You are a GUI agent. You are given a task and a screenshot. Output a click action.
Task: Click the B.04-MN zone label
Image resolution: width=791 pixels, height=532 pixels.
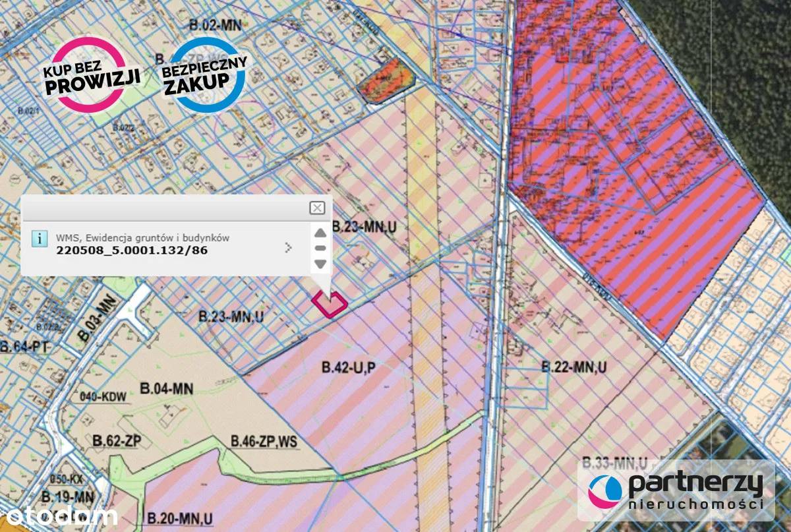point(166,389)
